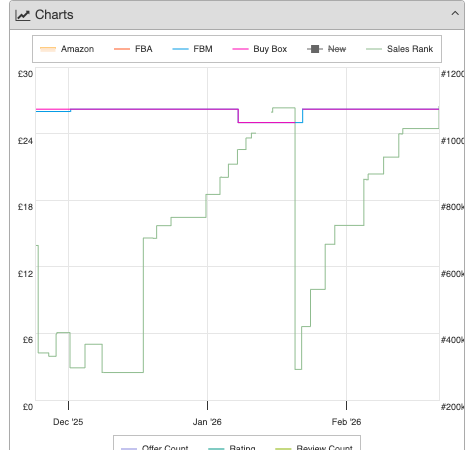Toggle Rating in lower legend
Screen dimensions: 474x450
point(232,447)
